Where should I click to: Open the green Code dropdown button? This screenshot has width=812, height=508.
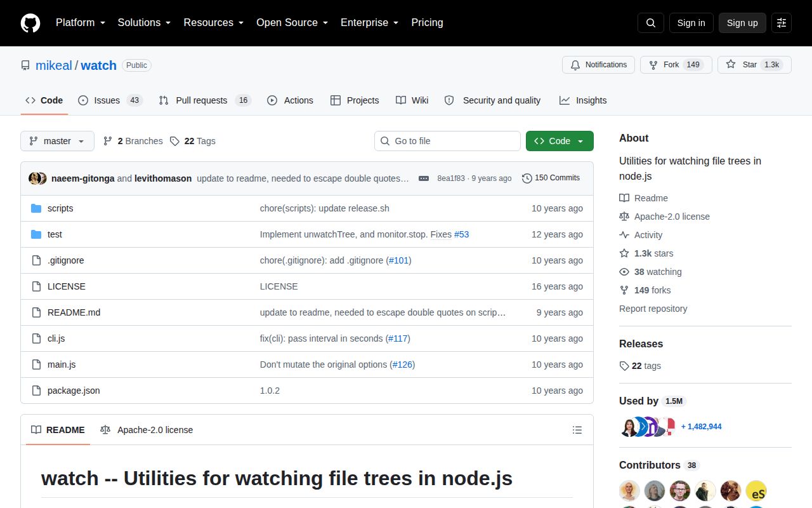560,141
